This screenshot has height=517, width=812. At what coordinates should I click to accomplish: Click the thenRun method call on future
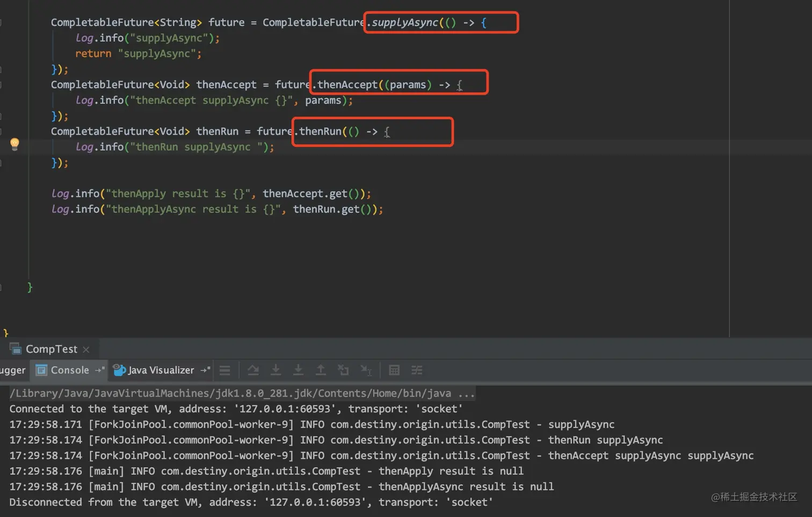320,132
